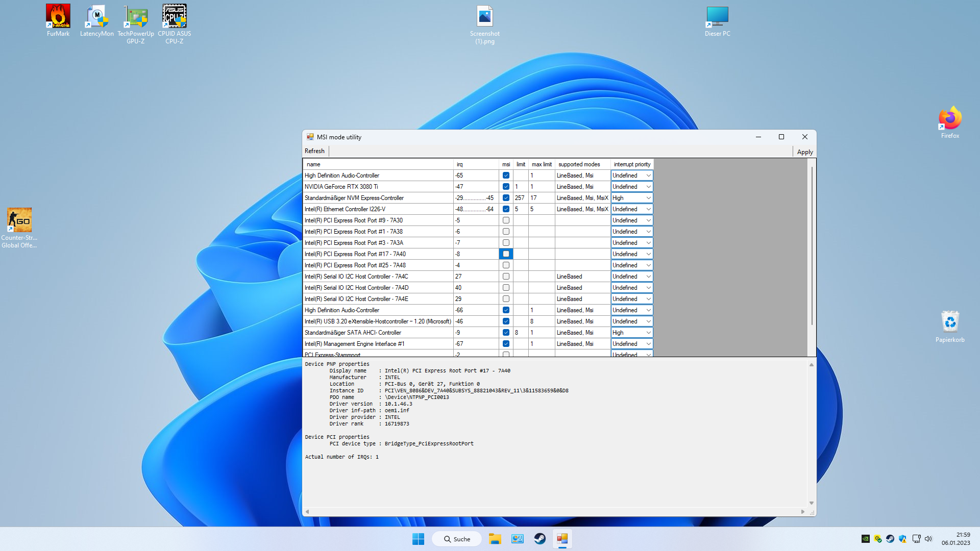Image resolution: width=980 pixels, height=551 pixels.
Task: Open priority dropdown for Management Engine Interface
Action: coord(648,344)
